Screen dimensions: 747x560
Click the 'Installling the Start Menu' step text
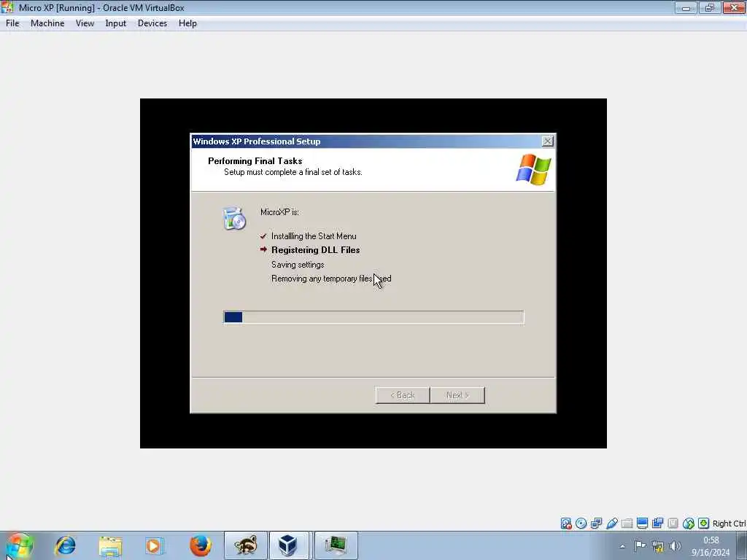(314, 236)
